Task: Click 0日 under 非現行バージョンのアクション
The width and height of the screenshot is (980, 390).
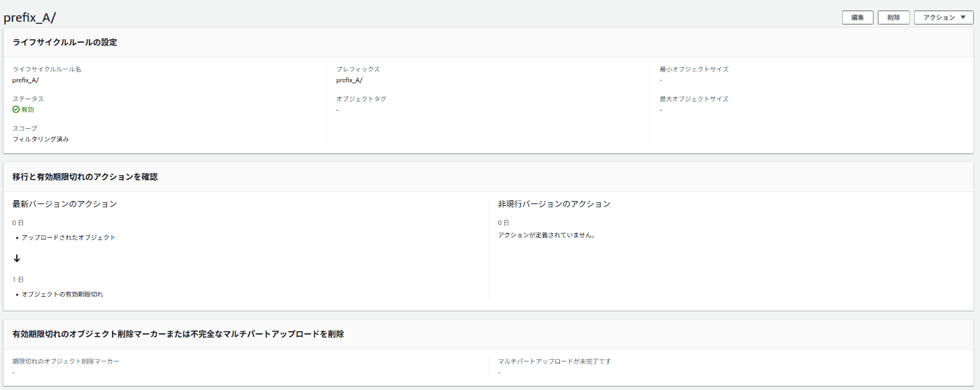Action: pyautogui.click(x=503, y=223)
